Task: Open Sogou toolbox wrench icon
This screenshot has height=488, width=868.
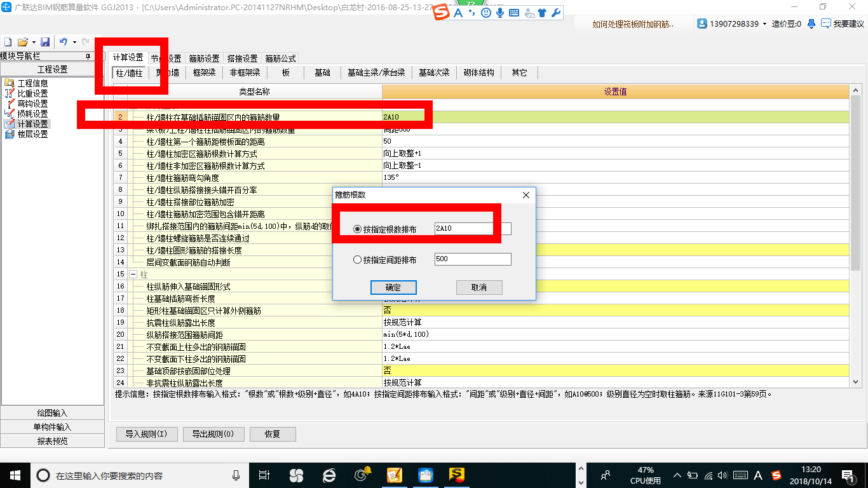Action: [556, 13]
